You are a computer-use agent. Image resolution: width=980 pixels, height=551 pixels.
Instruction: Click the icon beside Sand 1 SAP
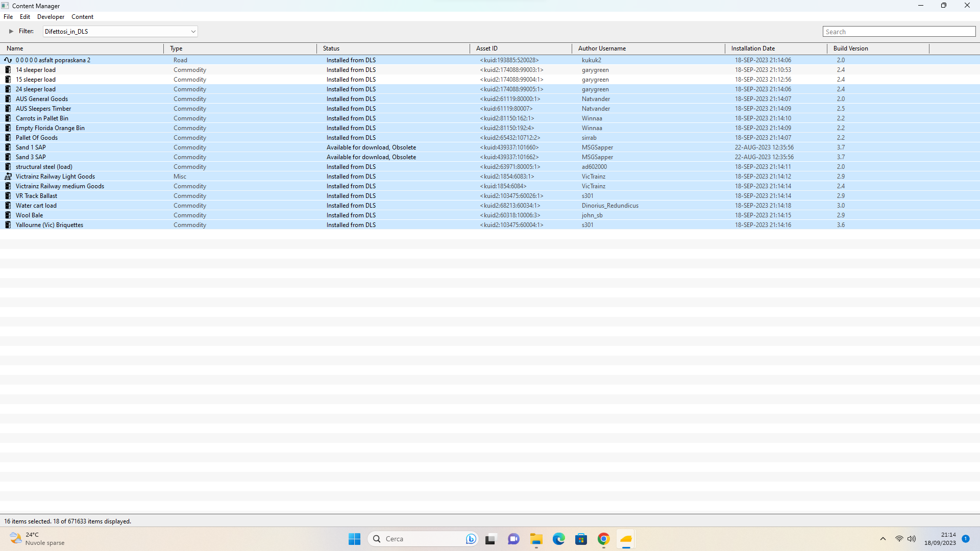pyautogui.click(x=8, y=147)
